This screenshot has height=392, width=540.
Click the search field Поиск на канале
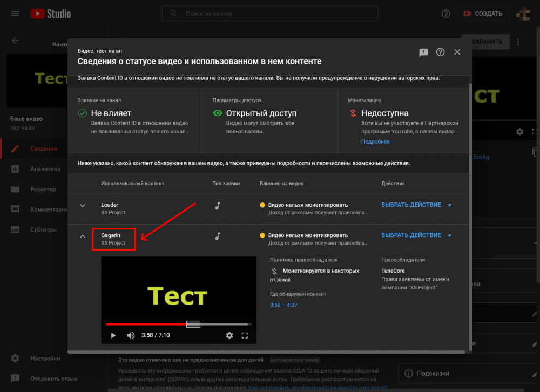pyautogui.click(x=270, y=13)
